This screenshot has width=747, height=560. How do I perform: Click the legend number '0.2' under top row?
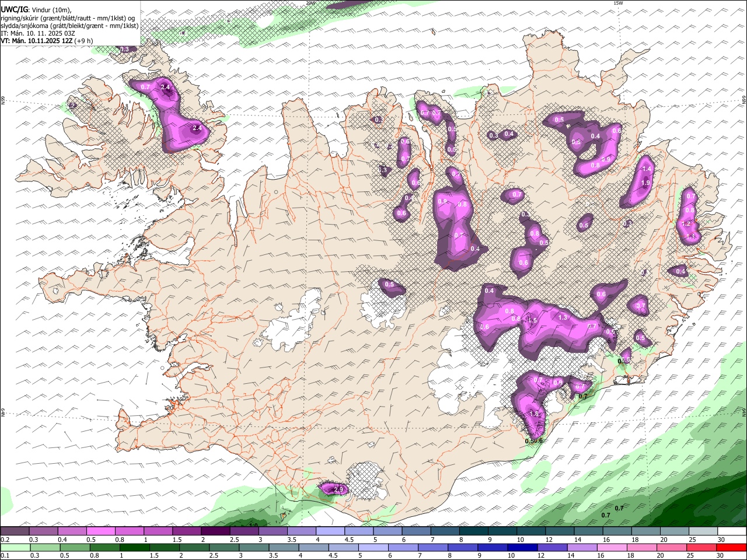[x=4, y=540]
